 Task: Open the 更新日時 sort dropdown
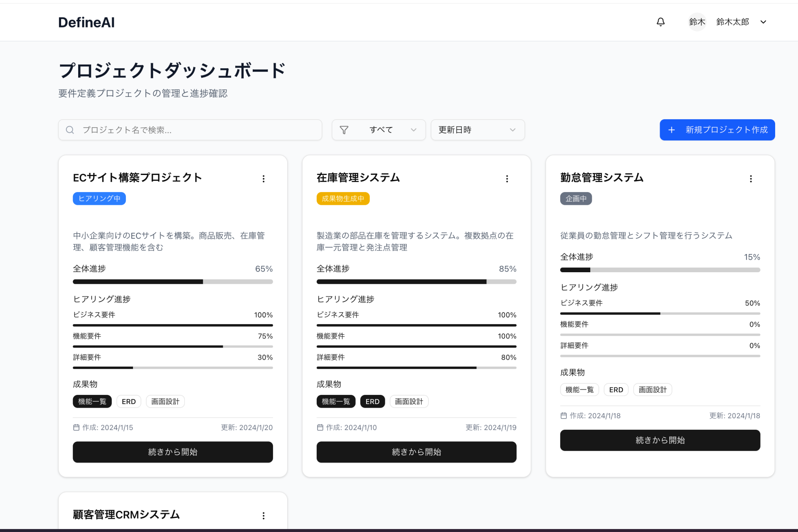click(477, 130)
